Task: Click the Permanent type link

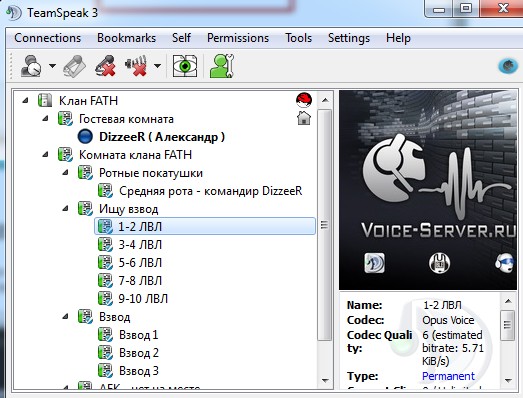Action: pos(448,376)
